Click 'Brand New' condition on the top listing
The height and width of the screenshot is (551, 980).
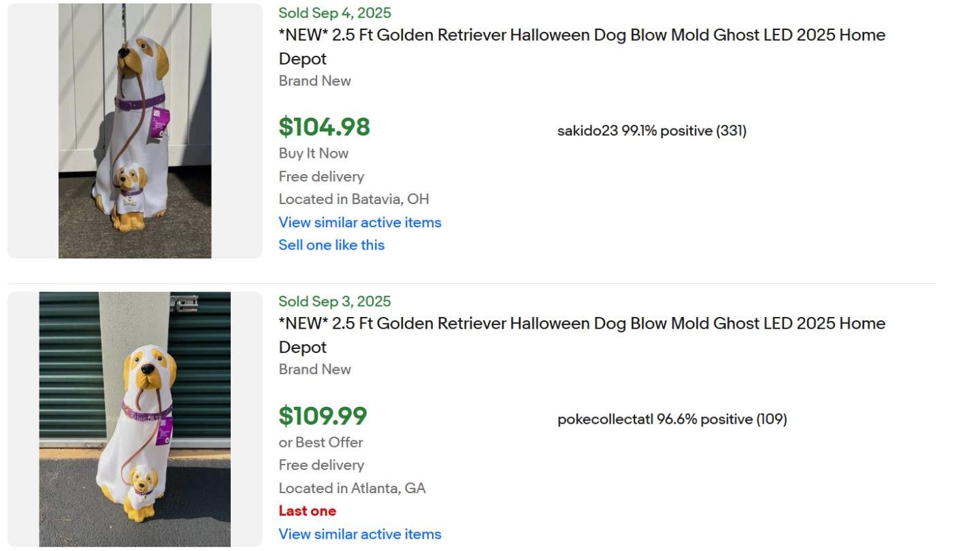coord(314,81)
